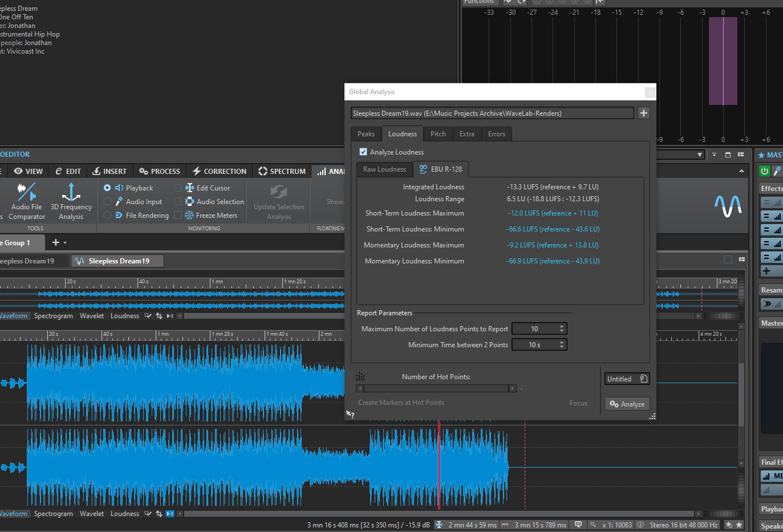Open the Raw Loudness sub-tab

click(384, 169)
